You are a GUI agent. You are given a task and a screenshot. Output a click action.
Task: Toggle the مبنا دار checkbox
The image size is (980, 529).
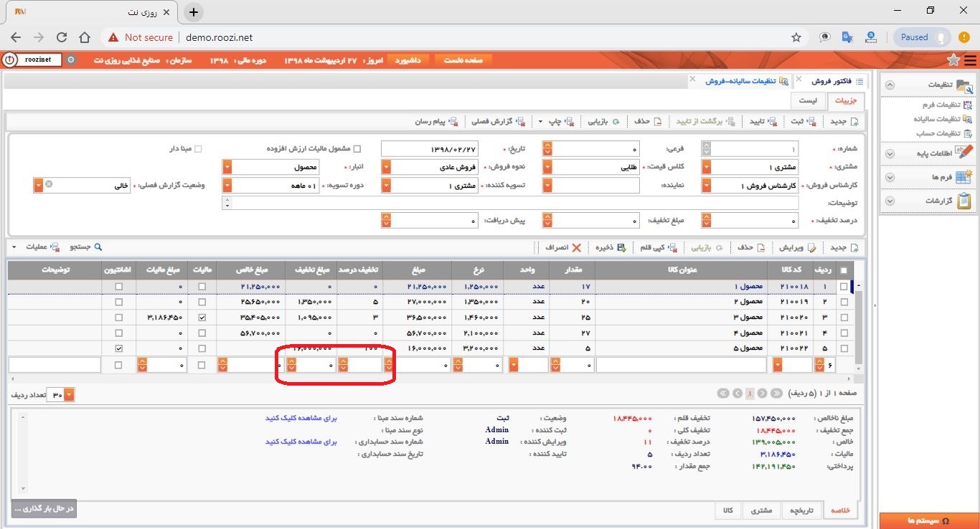pos(199,148)
